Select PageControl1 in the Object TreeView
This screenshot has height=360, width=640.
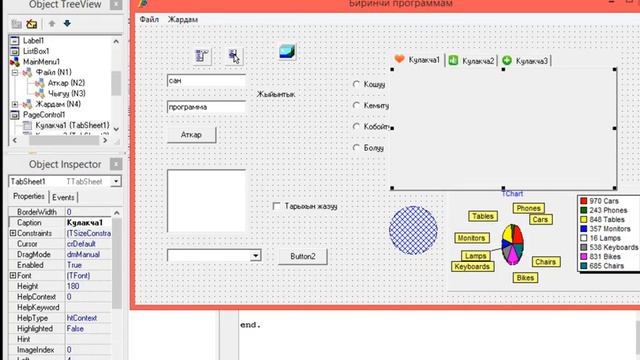pyautogui.click(x=44, y=115)
